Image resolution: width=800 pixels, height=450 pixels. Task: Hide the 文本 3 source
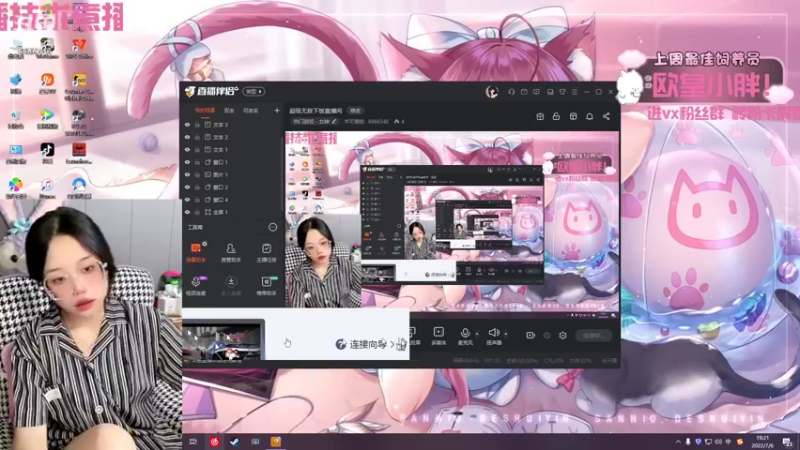(x=187, y=124)
